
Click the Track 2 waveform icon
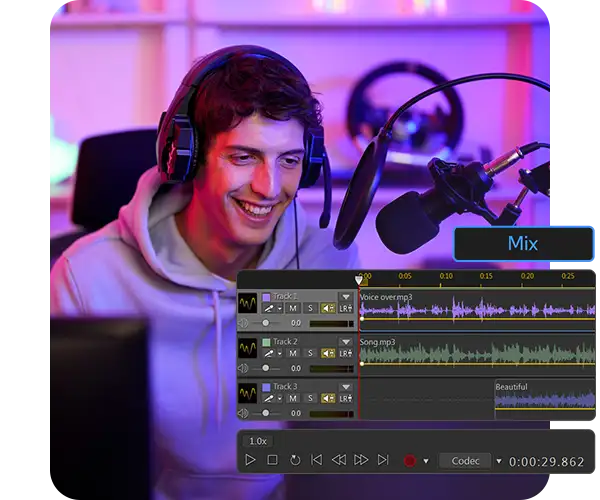pos(248,348)
